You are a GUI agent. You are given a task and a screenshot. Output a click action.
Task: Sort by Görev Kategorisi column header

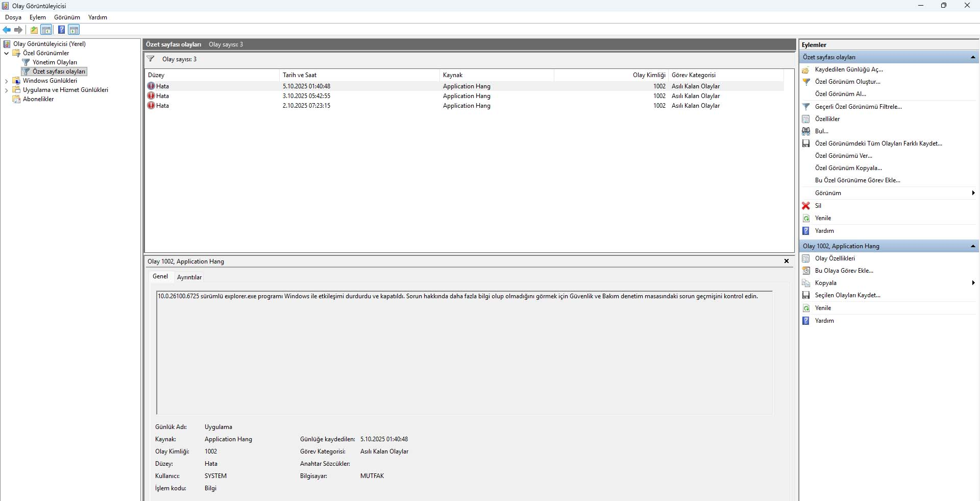726,75
